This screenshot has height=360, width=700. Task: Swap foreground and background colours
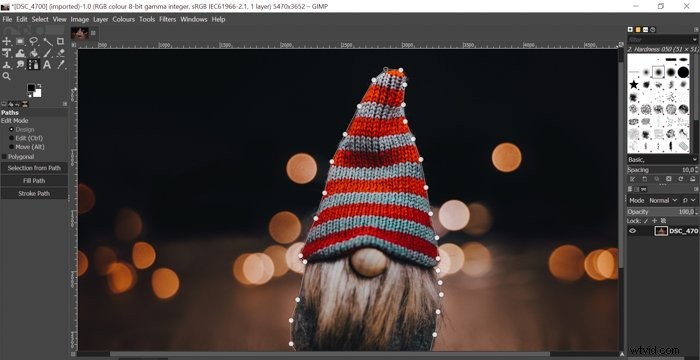click(39, 85)
